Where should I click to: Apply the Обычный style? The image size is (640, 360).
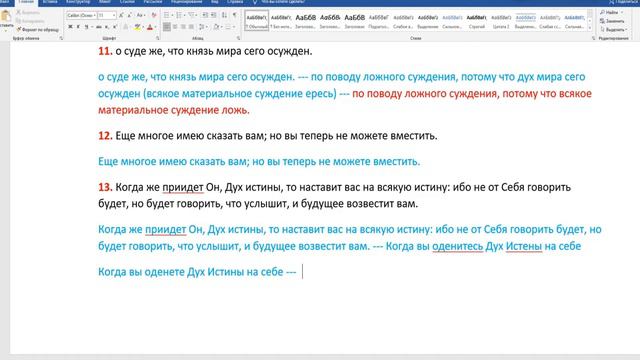pyautogui.click(x=257, y=20)
